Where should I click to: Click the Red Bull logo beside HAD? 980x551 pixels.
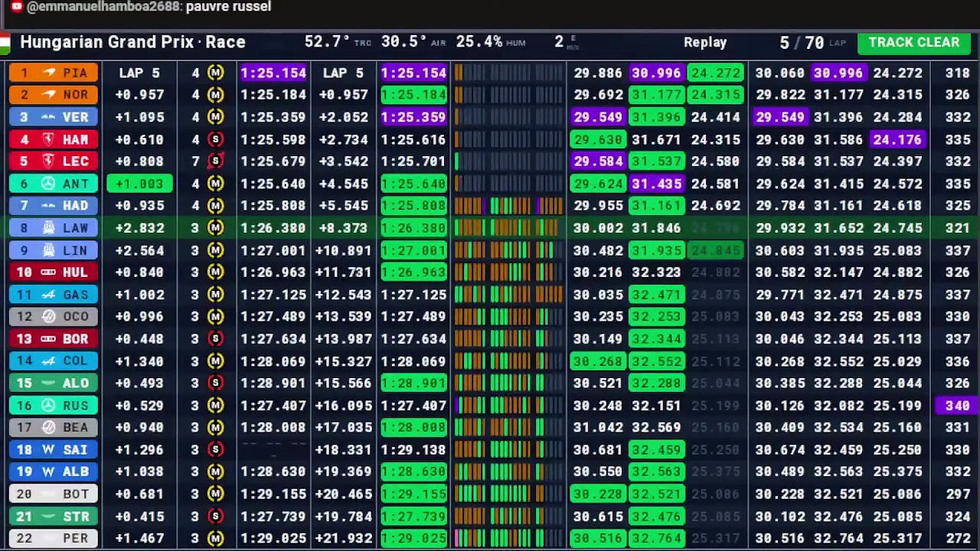(49, 206)
